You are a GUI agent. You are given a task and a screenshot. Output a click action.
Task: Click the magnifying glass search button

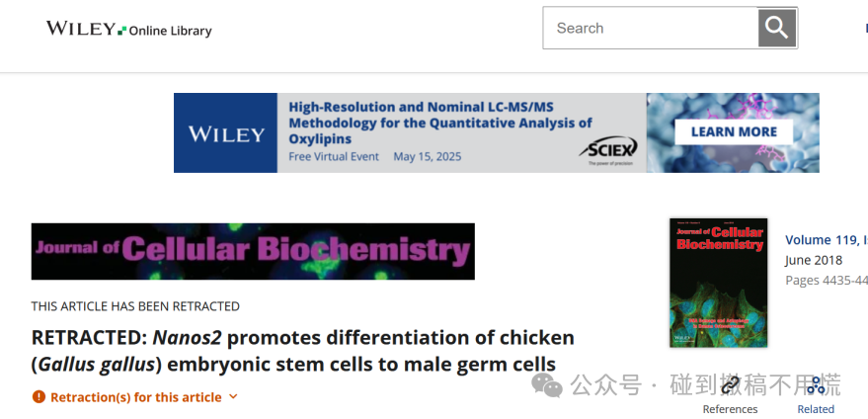tap(777, 28)
